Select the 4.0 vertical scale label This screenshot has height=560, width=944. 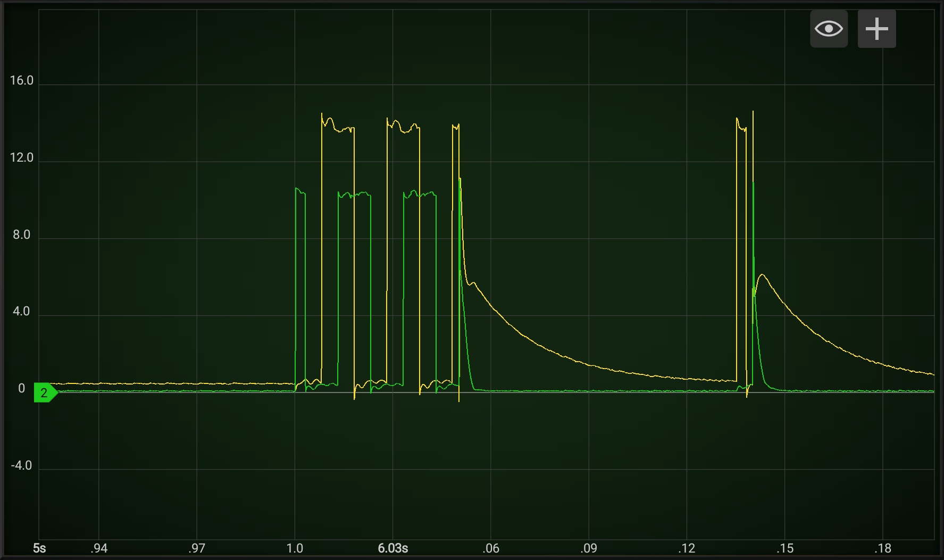click(21, 311)
